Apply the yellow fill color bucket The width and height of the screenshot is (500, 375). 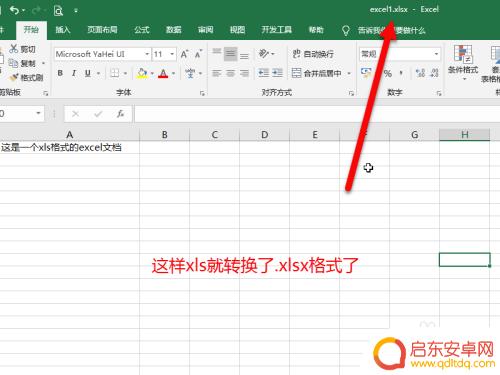pyautogui.click(x=142, y=73)
